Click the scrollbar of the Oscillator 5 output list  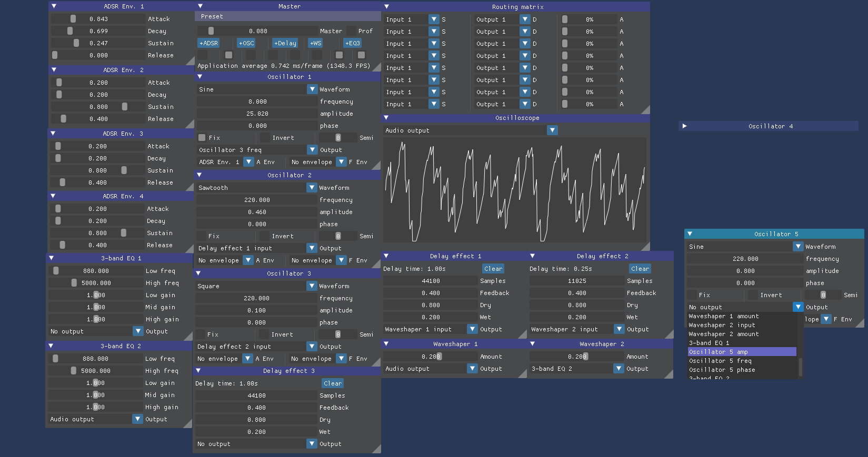(800, 367)
